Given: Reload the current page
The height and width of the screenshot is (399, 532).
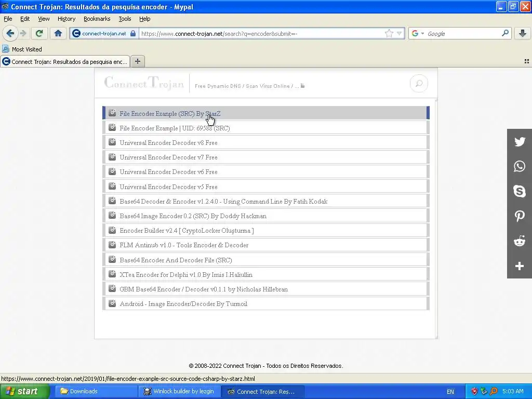Looking at the screenshot, I should [39, 33].
